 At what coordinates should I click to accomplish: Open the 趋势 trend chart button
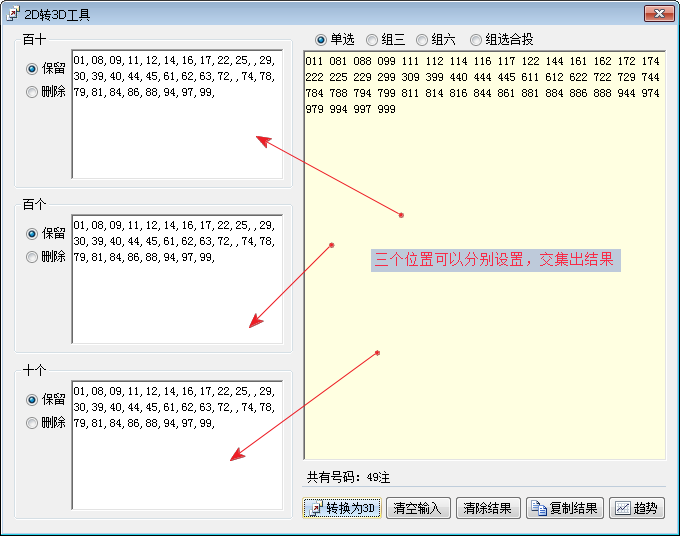pyautogui.click(x=636, y=508)
